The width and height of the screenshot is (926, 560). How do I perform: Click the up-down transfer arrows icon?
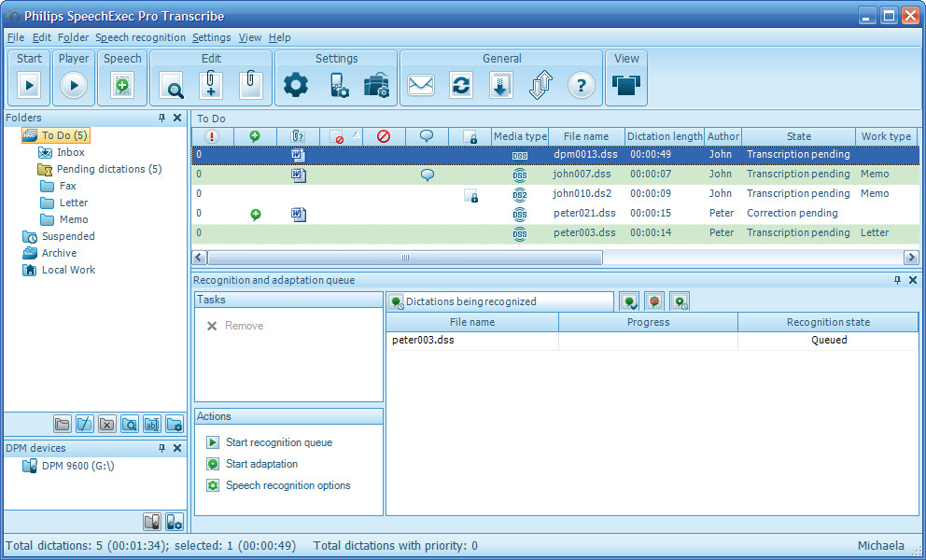pos(540,85)
